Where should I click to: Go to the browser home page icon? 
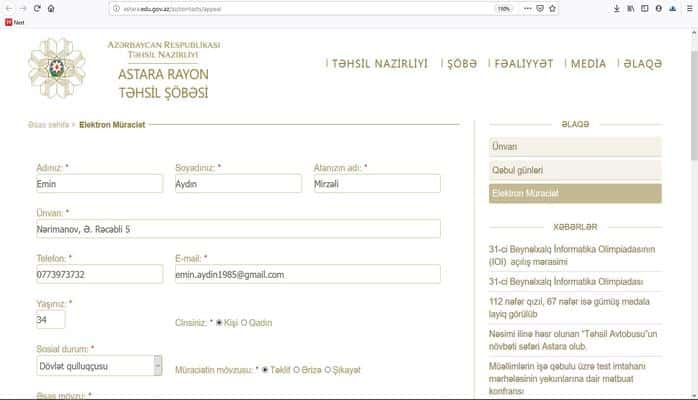click(51, 8)
